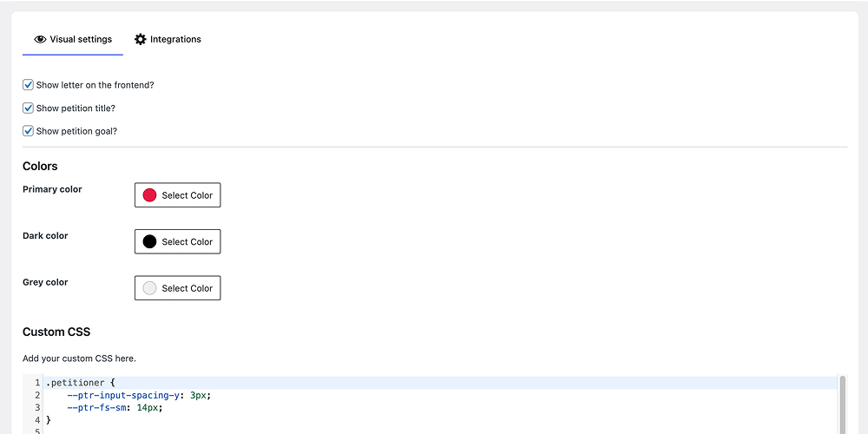This screenshot has height=434, width=868.
Task: Toggle the Show petition title checkbox
Action: pyautogui.click(x=29, y=108)
